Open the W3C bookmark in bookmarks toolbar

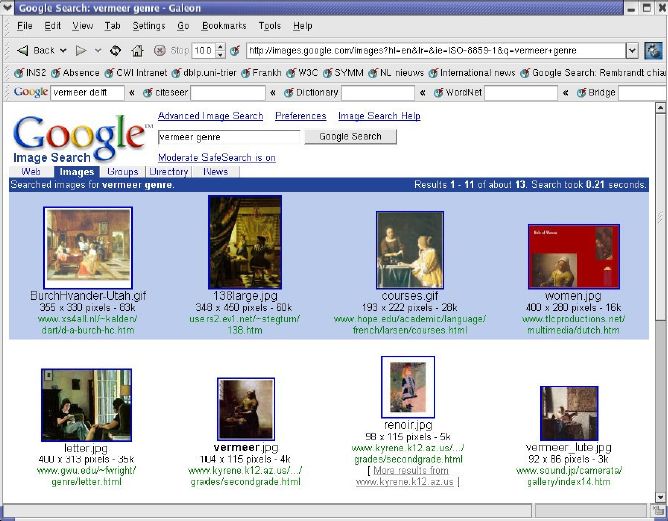tap(307, 72)
